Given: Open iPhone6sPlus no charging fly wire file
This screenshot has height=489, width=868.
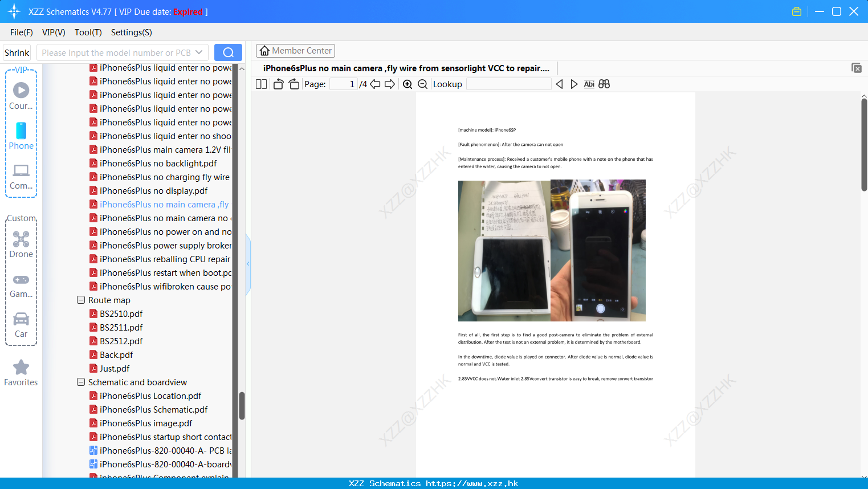Looking at the screenshot, I should tap(160, 177).
